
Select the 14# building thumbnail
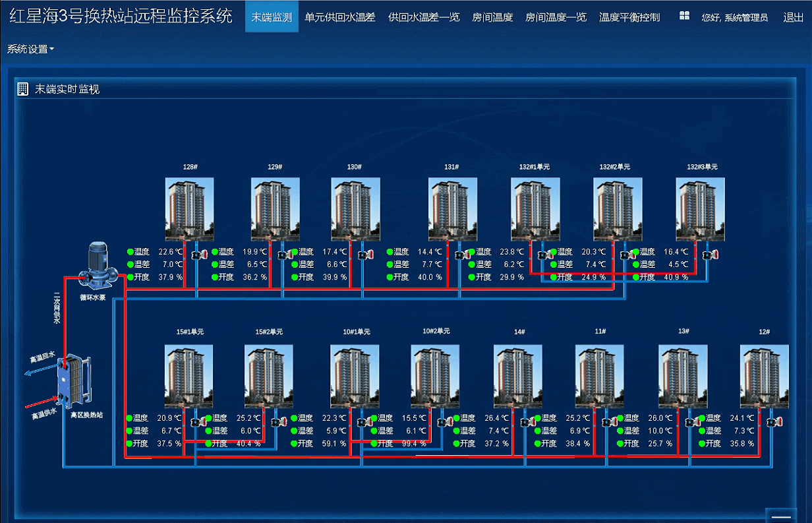[518, 377]
